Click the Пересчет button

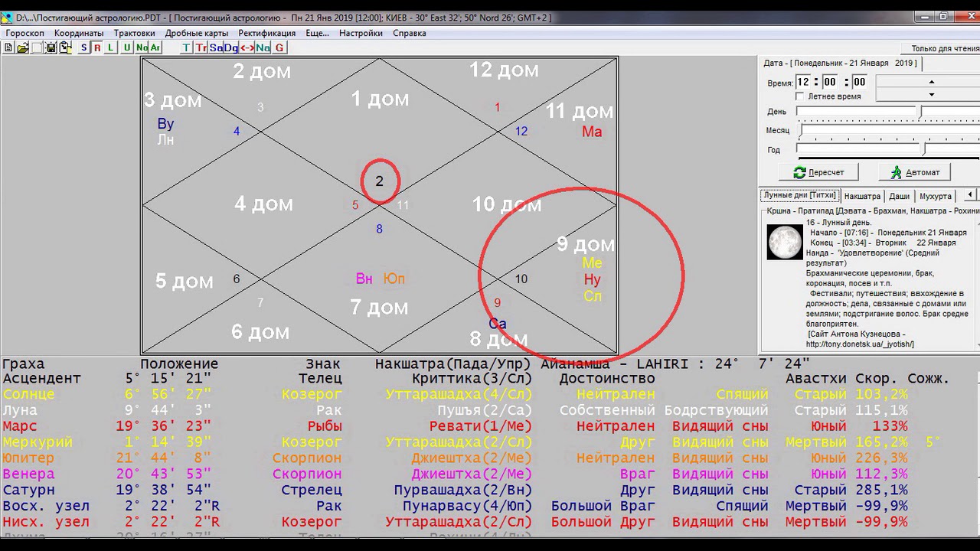818,172
